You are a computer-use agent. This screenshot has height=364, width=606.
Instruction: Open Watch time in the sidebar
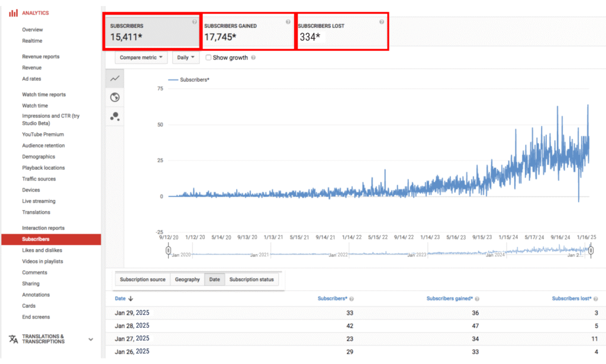pyautogui.click(x=35, y=105)
